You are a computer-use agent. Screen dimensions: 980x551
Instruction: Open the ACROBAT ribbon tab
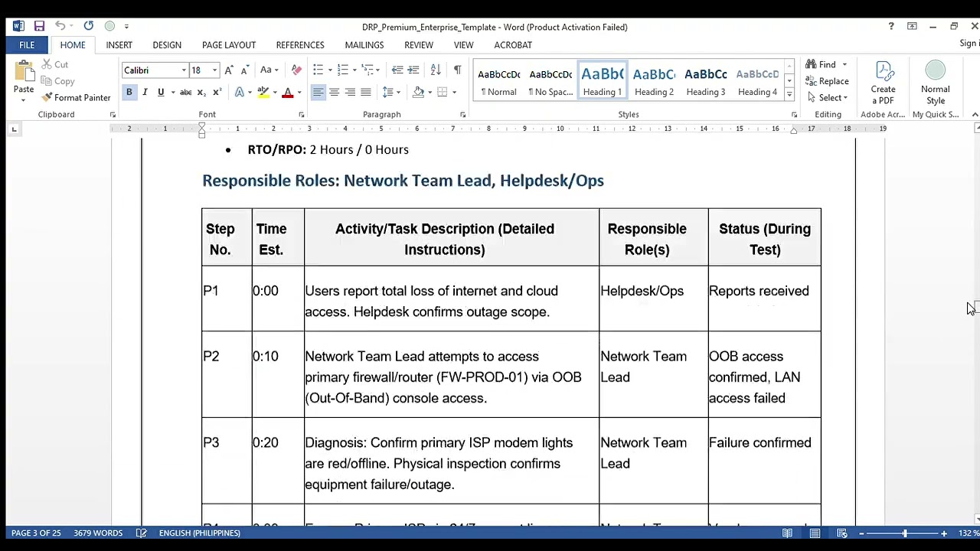click(513, 45)
